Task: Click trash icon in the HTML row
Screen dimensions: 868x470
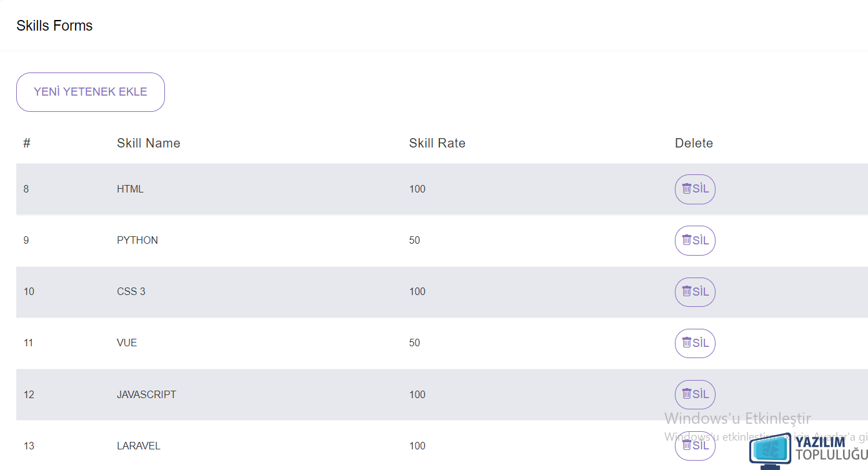Action: point(686,189)
